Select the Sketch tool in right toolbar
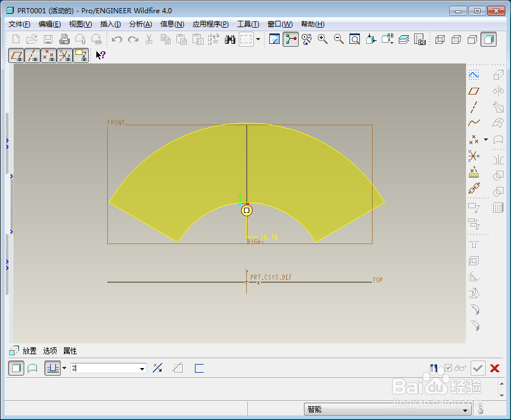This screenshot has width=511, height=420. pyautogui.click(x=474, y=75)
